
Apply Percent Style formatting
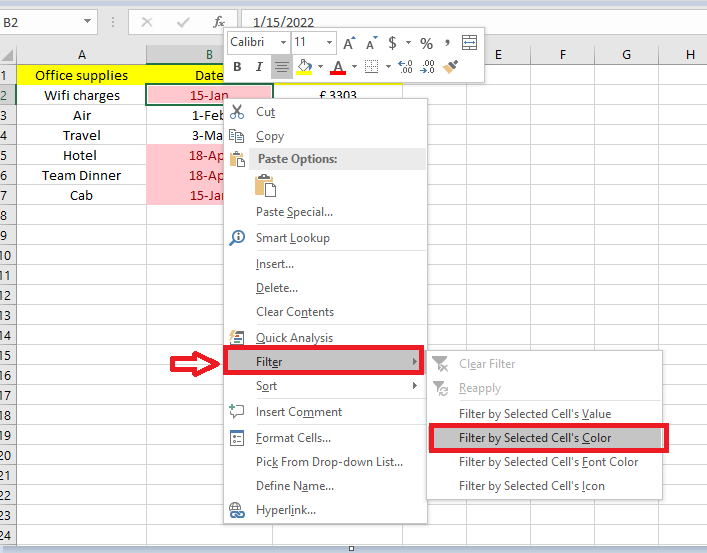(x=426, y=43)
